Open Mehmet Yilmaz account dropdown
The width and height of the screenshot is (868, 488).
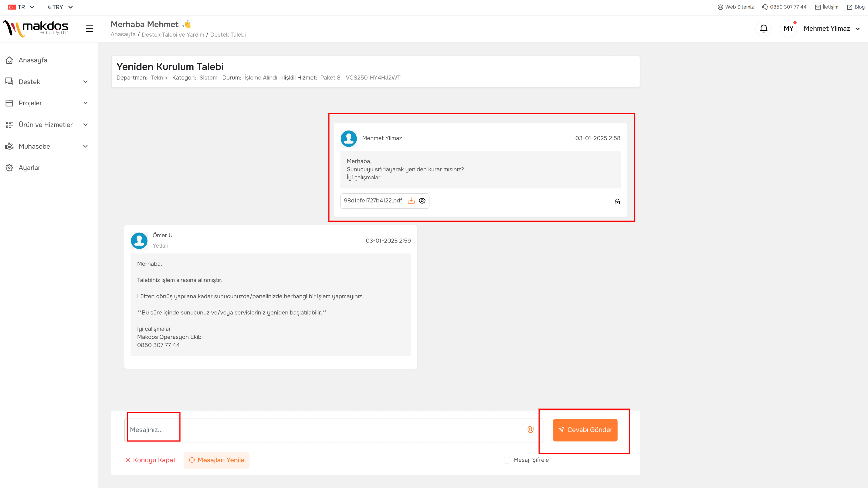pos(832,29)
